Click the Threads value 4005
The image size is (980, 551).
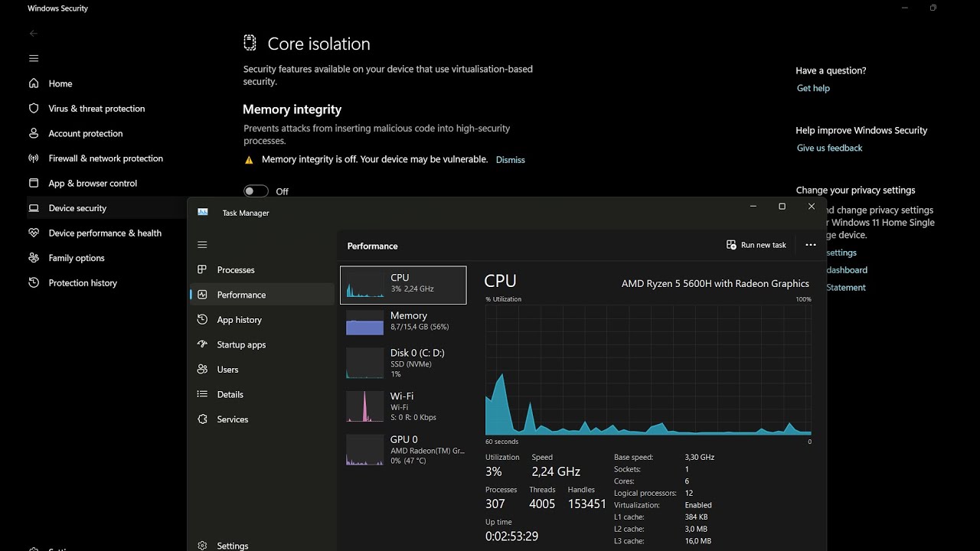[x=542, y=504]
